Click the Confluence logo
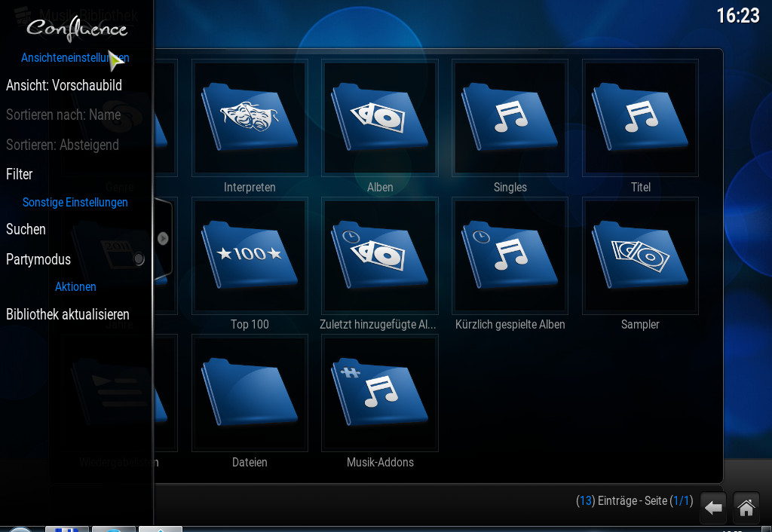Image resolution: width=772 pixels, height=532 pixels. (77, 28)
